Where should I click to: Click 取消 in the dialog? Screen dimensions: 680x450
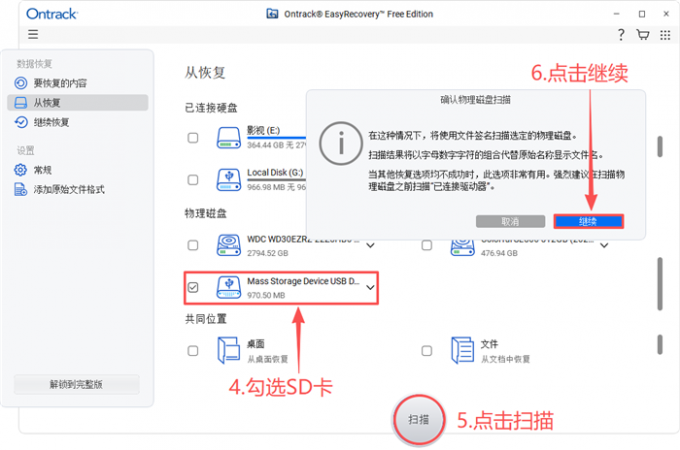pos(510,222)
